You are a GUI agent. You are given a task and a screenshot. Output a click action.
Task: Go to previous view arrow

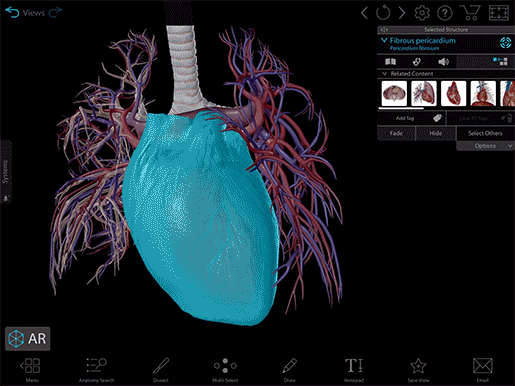pos(364,13)
